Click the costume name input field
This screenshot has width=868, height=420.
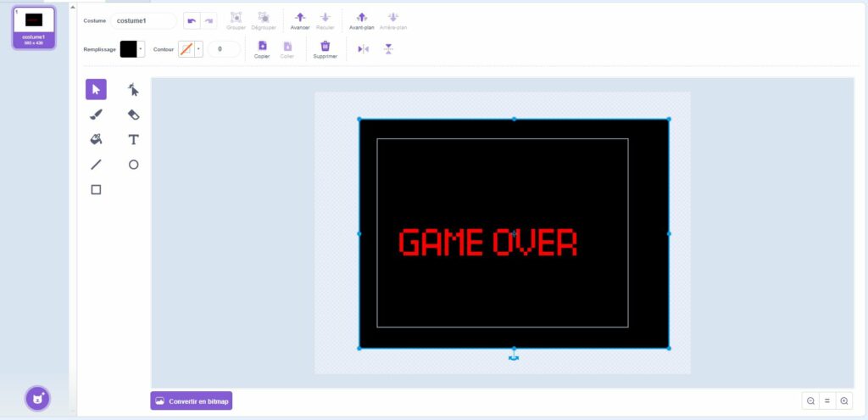click(143, 20)
